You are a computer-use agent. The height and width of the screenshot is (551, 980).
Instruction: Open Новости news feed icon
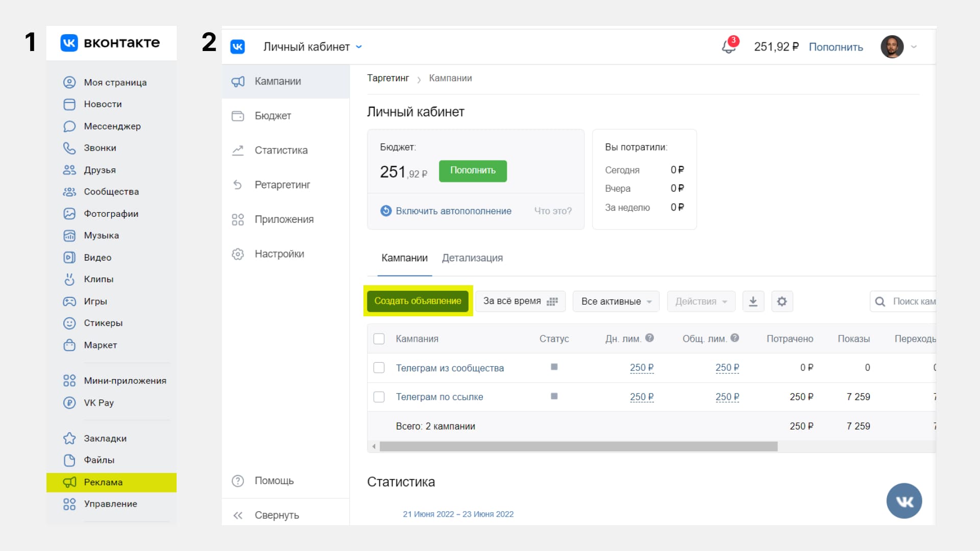point(69,104)
